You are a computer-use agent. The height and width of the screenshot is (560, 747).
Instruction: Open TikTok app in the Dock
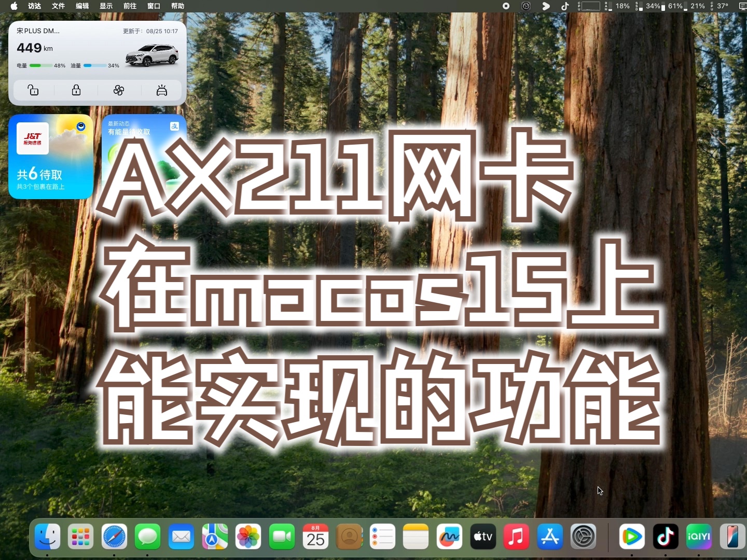pyautogui.click(x=666, y=536)
